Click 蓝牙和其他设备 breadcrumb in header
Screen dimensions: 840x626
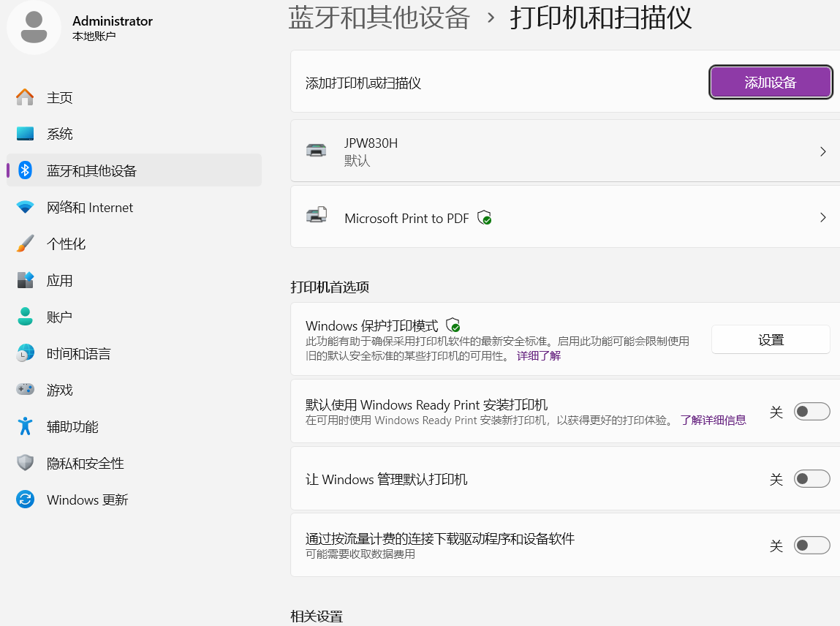tap(379, 18)
